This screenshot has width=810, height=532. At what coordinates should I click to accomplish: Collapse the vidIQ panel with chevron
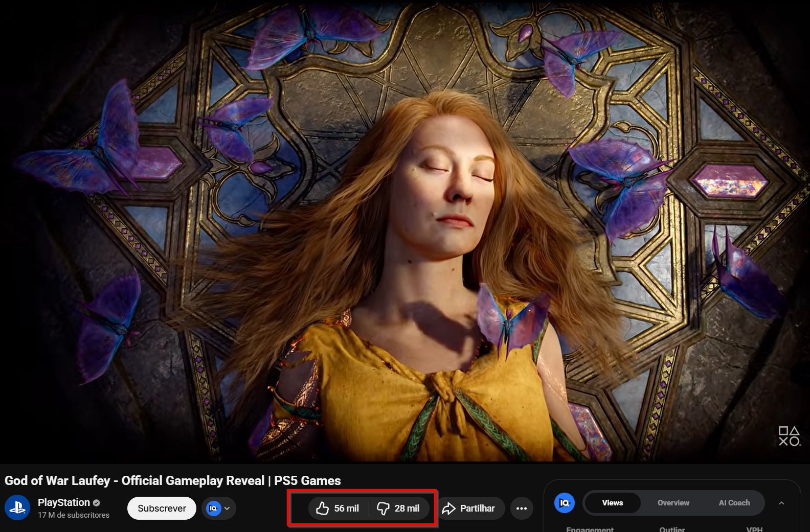coord(781,503)
